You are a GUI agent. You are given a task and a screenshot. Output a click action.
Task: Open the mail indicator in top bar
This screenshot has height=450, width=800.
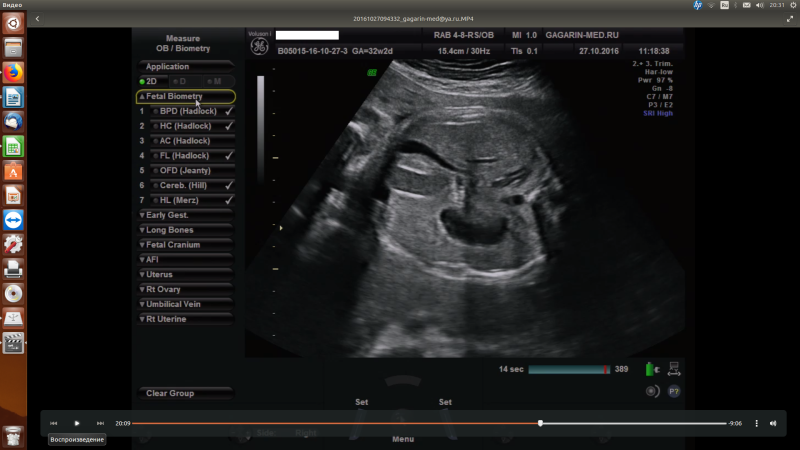click(746, 5)
